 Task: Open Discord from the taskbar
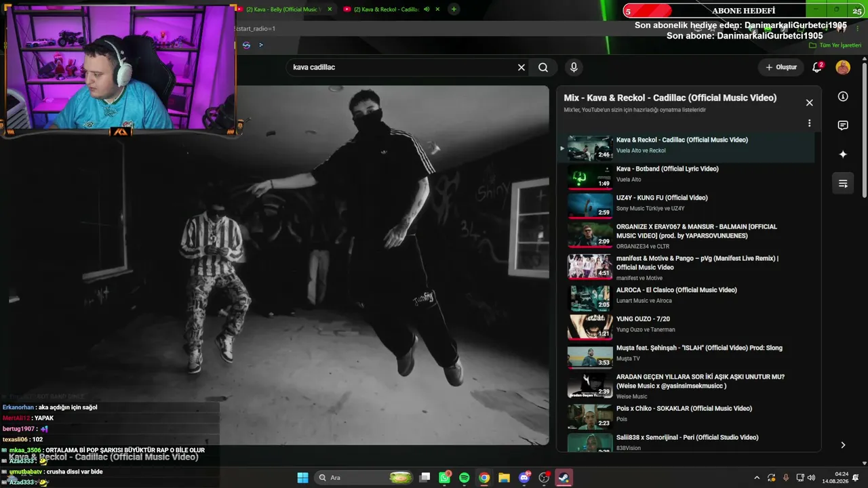[524, 478]
